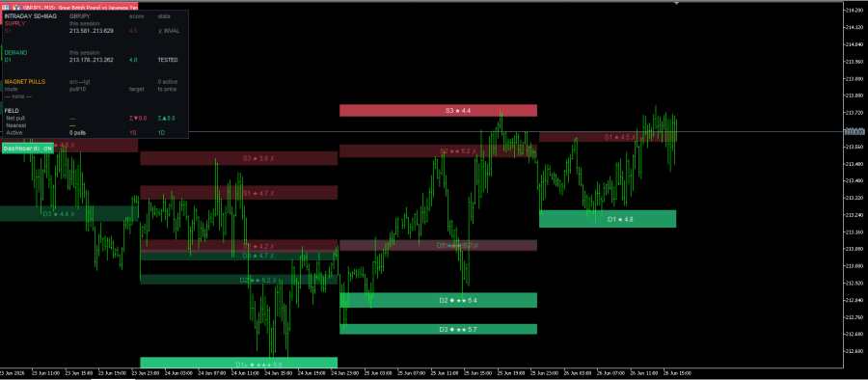The height and width of the screenshot is (380, 868).
Task: Click the 214.200 price axis label
Action: (854, 11)
